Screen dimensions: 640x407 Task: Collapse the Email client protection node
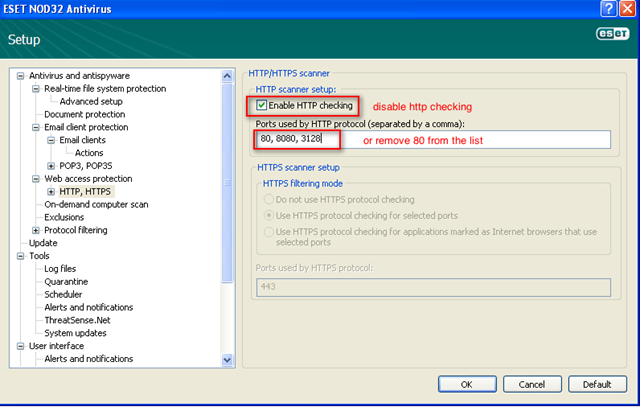36,127
